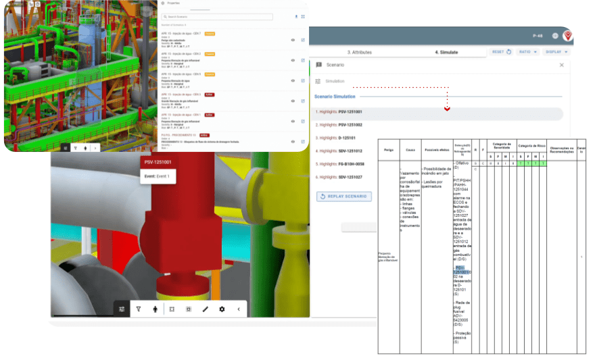This screenshot has height=364, width=595.
Task: Open CEN 3 scenario via launch icon
Action: (303, 101)
